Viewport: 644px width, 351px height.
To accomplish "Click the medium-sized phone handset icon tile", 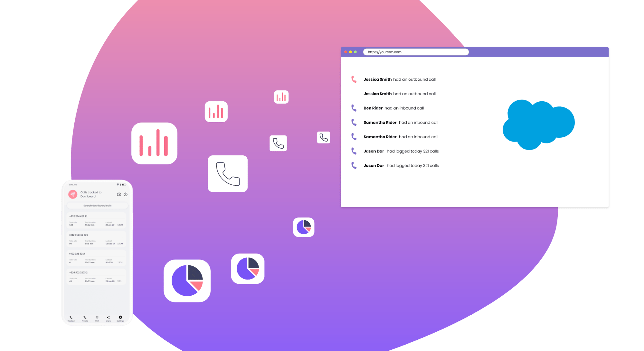I will click(x=278, y=143).
